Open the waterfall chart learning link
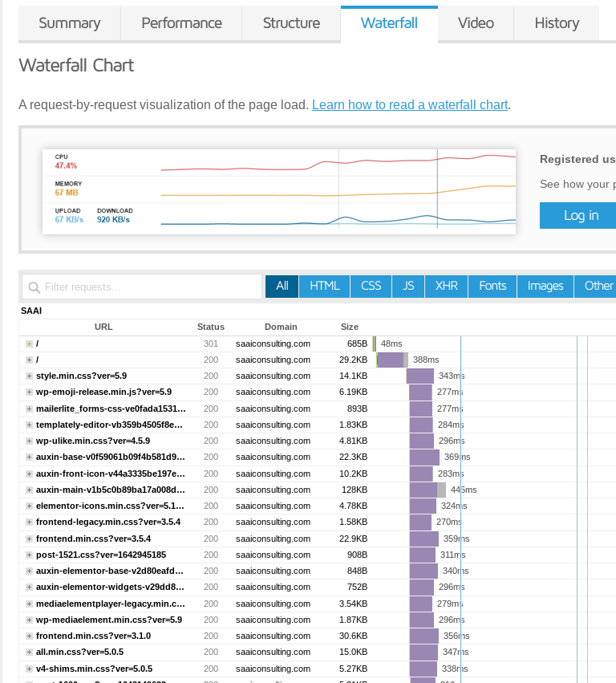This screenshot has width=616, height=683. click(x=410, y=105)
